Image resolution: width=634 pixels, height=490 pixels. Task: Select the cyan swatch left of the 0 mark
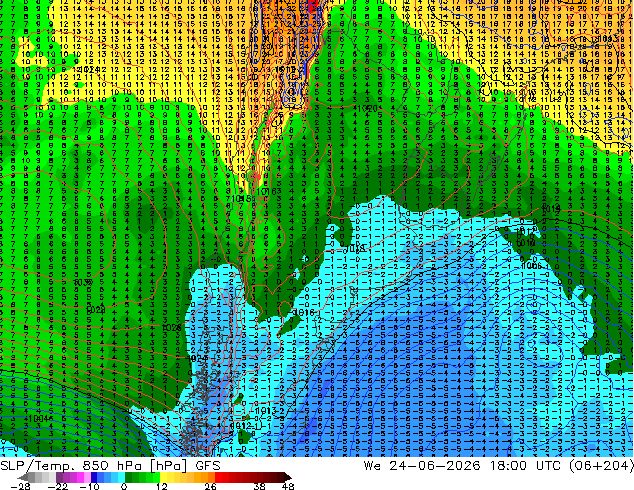coord(122,478)
